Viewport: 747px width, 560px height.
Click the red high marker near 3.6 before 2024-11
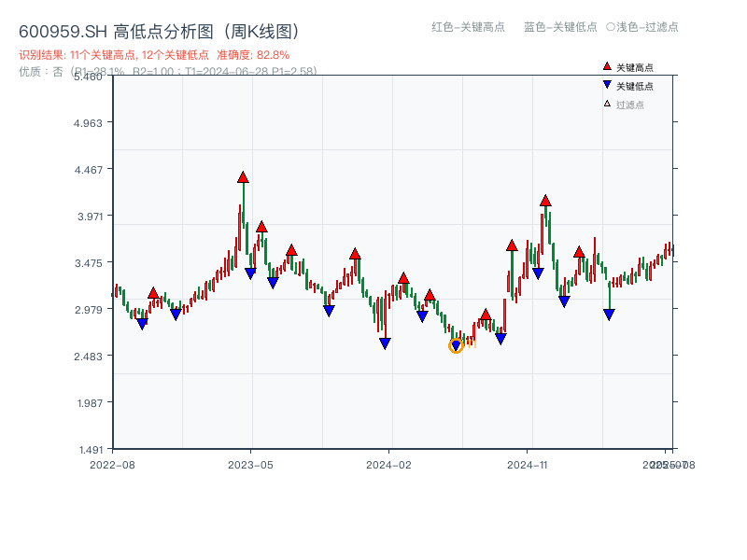click(512, 245)
